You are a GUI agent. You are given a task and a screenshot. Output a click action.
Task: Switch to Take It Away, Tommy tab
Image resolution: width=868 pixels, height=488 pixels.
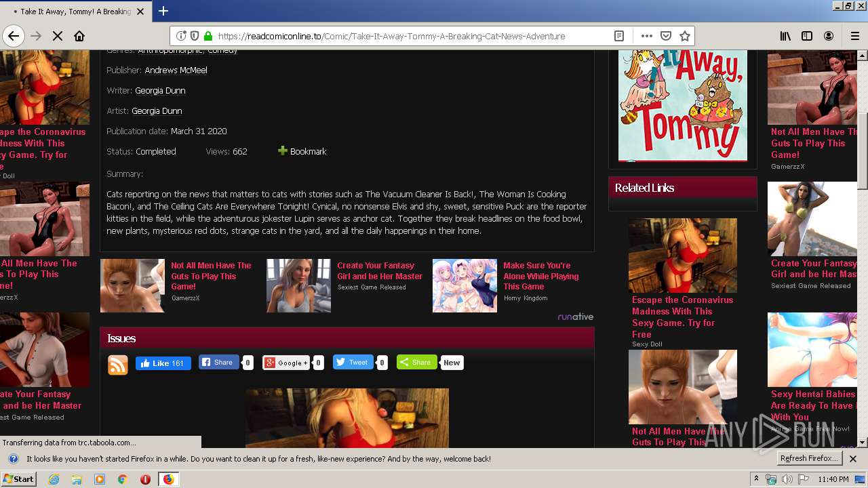[75, 12]
